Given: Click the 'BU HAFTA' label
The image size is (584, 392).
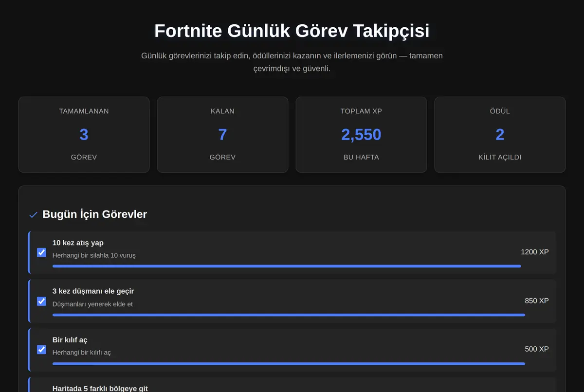Looking at the screenshot, I should pyautogui.click(x=361, y=157).
